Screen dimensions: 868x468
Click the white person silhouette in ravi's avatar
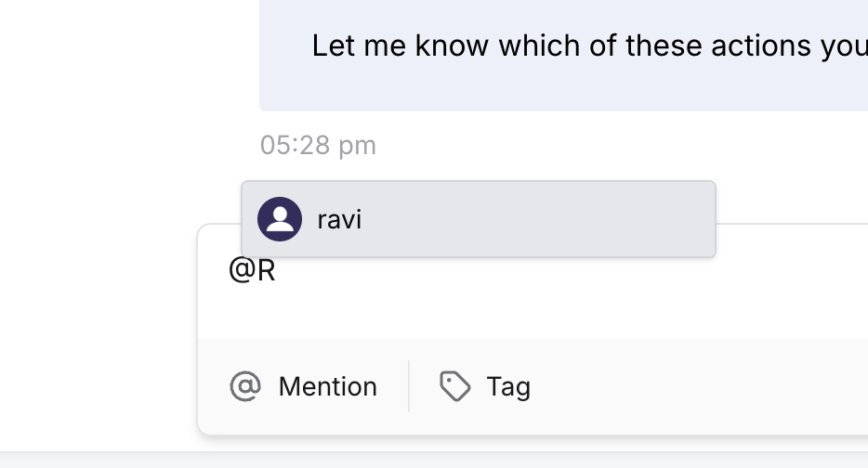[x=280, y=220]
